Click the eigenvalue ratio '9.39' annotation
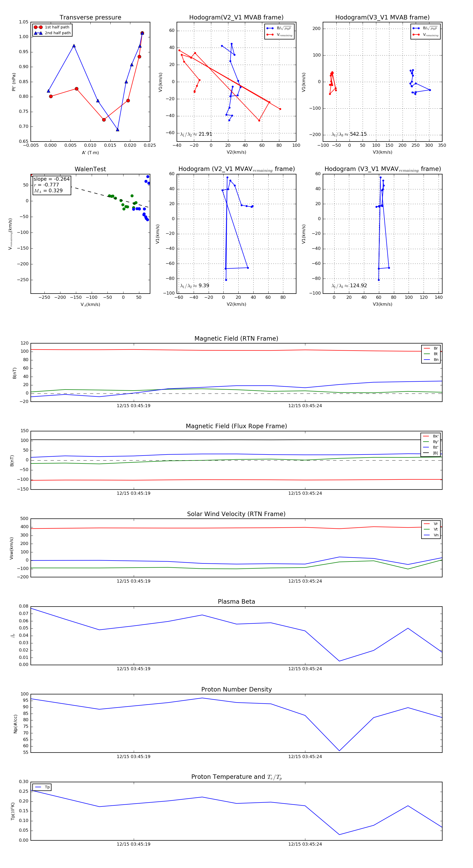 pos(194,286)
